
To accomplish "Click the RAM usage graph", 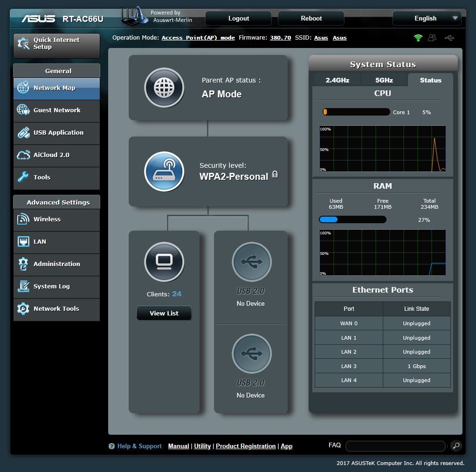I will coord(382,253).
